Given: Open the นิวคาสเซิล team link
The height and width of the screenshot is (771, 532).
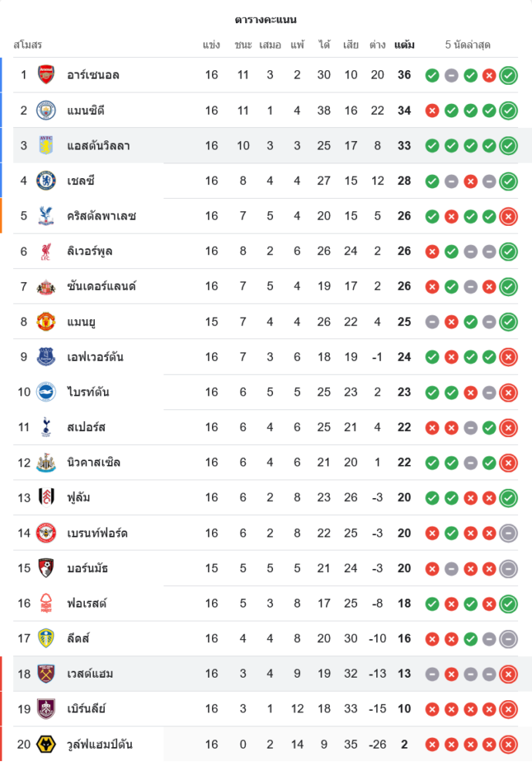Looking at the screenshot, I should [93, 463].
